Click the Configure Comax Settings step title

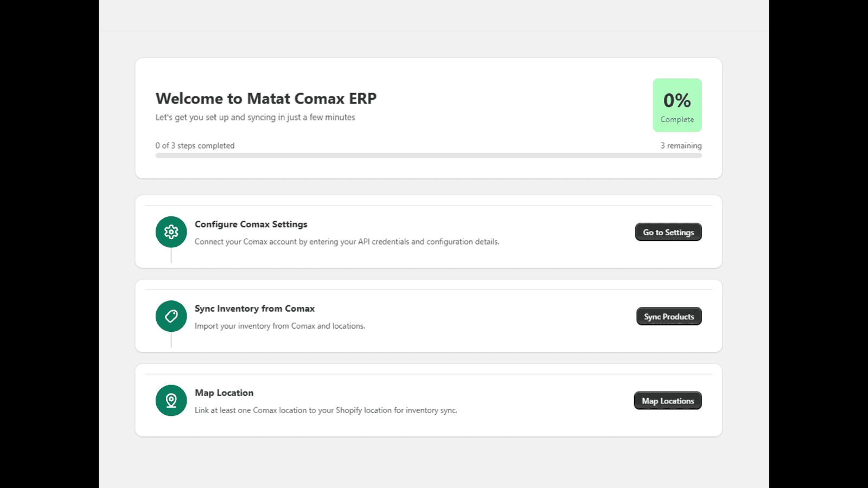pos(251,224)
